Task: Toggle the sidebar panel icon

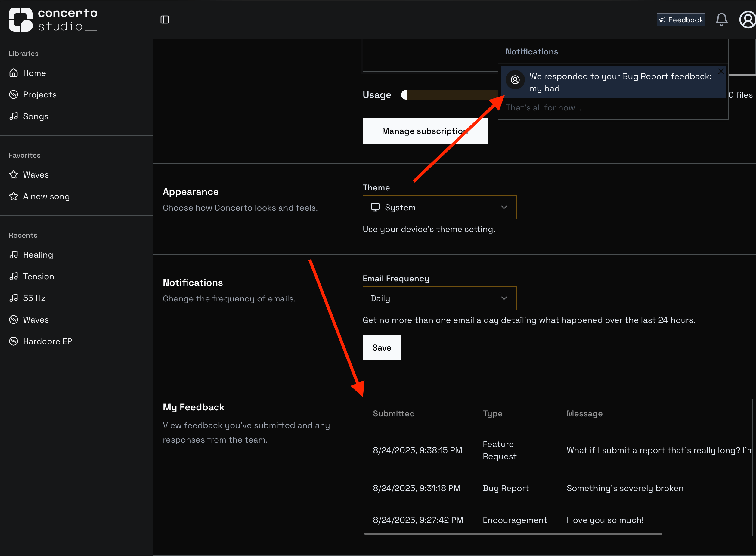Action: 165,20
